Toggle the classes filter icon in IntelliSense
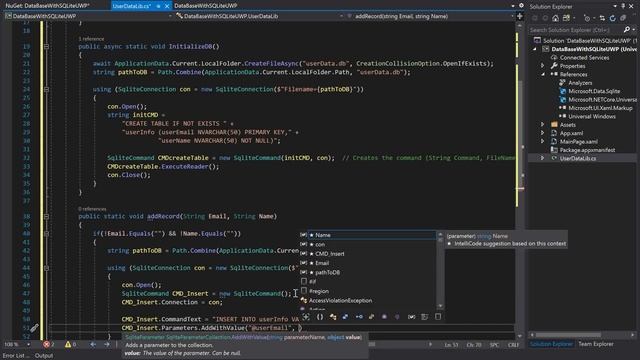 coord(333,317)
